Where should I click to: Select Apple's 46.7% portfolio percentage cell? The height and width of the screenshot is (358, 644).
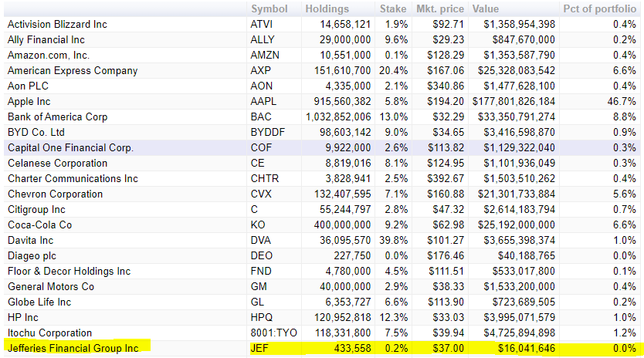tap(622, 101)
